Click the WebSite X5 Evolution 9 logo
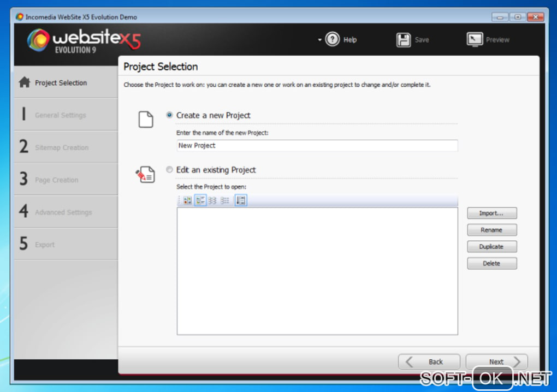557x392 pixels. pos(84,40)
